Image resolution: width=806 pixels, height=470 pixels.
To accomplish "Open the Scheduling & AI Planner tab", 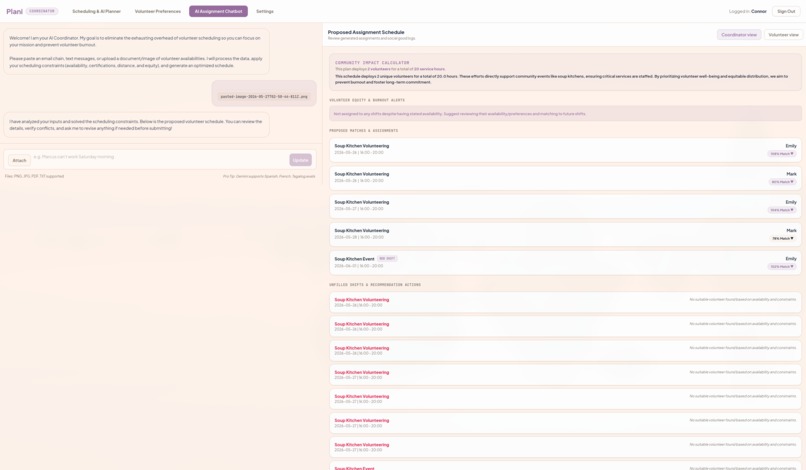I will pos(96,11).
